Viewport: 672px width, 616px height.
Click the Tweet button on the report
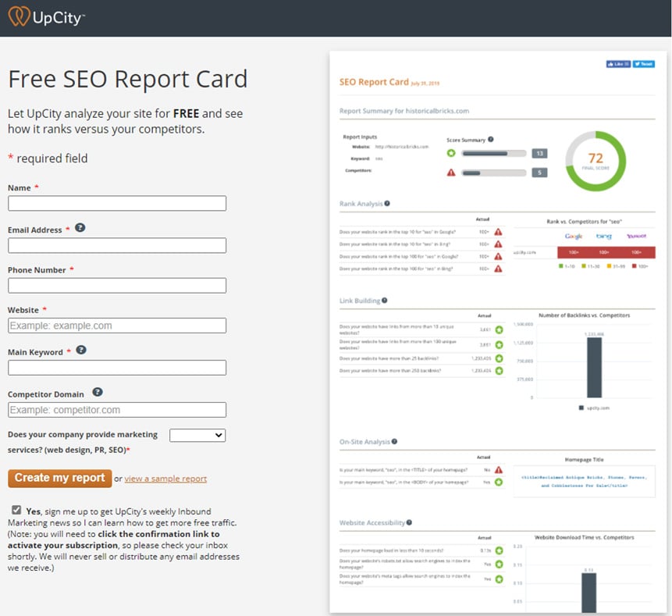pyautogui.click(x=644, y=64)
